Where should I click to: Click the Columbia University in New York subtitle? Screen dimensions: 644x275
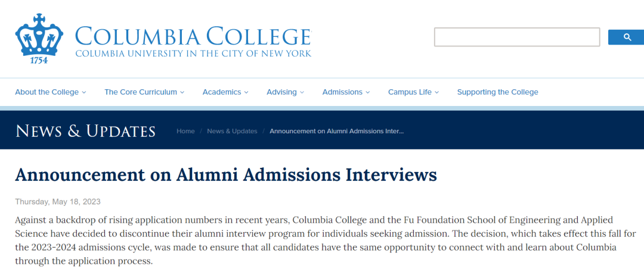click(193, 54)
